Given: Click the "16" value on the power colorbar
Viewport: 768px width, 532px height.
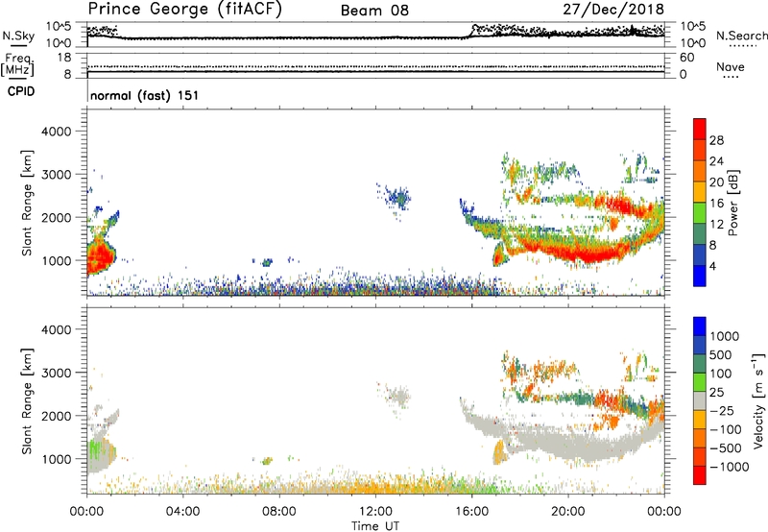Looking at the screenshot, I should (x=716, y=204).
